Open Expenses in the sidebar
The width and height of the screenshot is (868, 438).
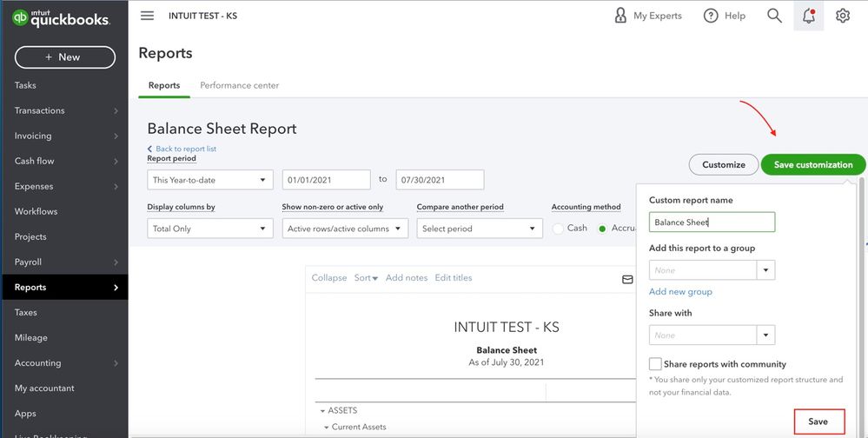(x=34, y=186)
